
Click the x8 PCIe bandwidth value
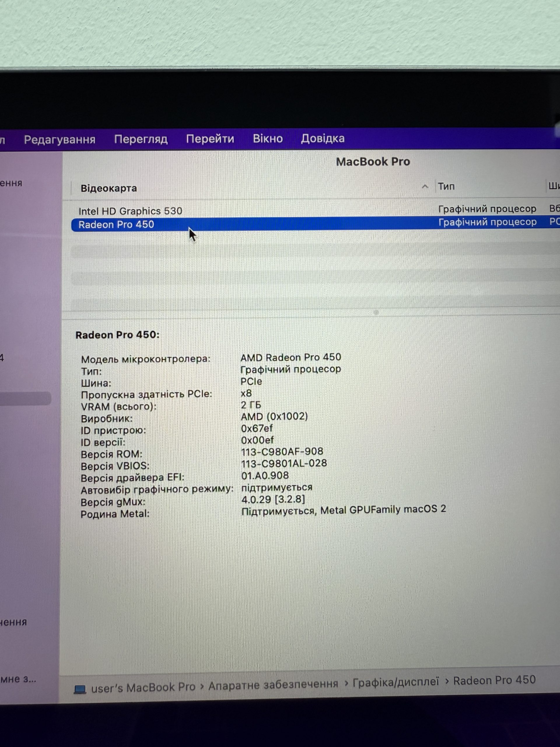[246, 393]
